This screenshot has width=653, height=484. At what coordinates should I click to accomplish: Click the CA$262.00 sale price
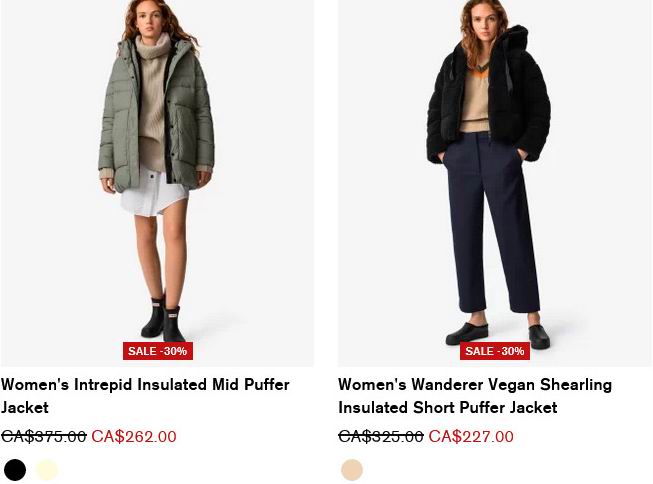coord(134,437)
